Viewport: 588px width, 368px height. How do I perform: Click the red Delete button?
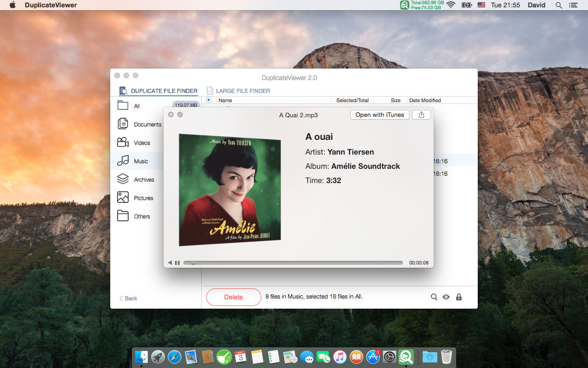[x=234, y=297]
